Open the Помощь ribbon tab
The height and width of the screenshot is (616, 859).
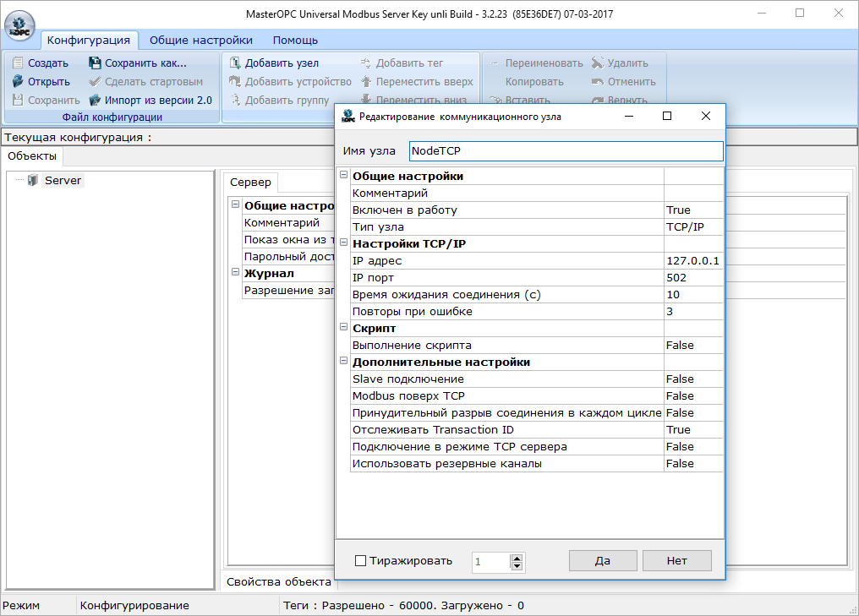(295, 40)
